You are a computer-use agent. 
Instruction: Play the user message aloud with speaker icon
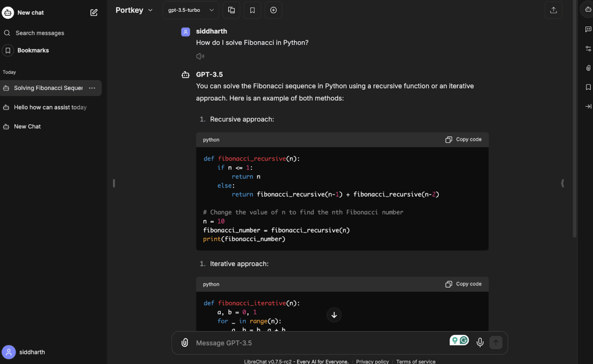[x=200, y=55]
